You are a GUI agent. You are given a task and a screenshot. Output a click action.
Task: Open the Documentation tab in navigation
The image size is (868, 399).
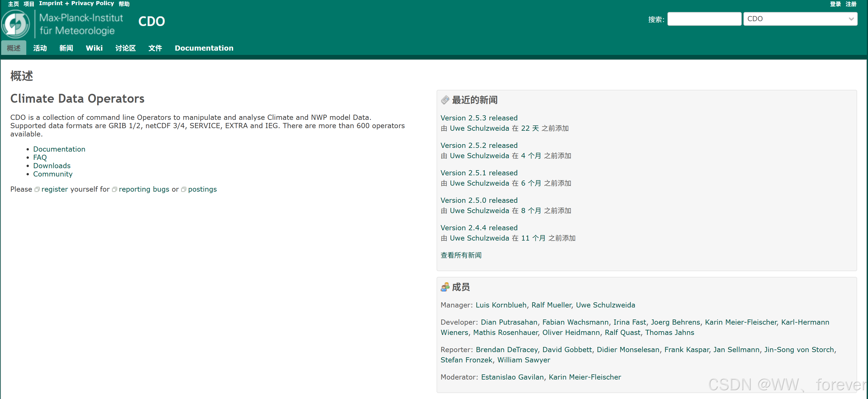[204, 48]
